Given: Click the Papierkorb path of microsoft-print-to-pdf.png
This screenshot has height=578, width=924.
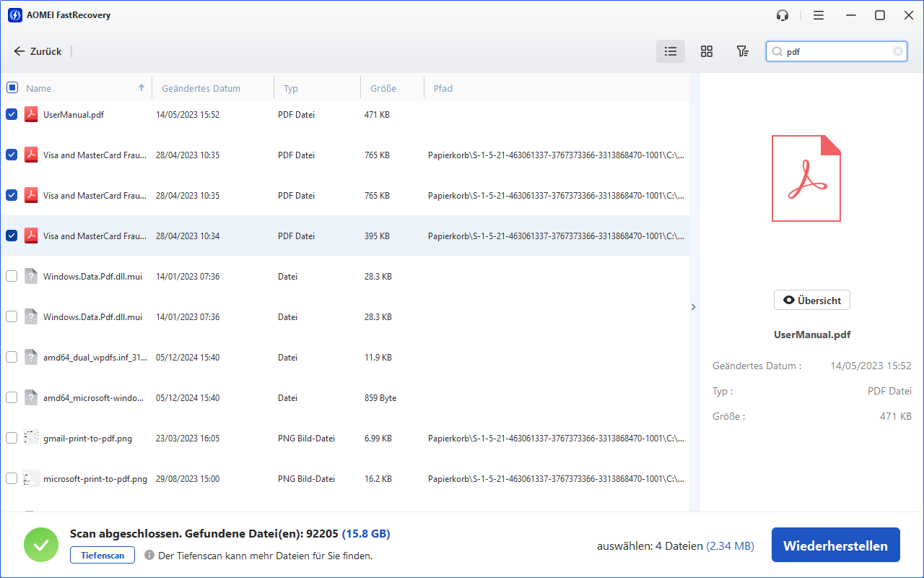Looking at the screenshot, I should [x=557, y=478].
